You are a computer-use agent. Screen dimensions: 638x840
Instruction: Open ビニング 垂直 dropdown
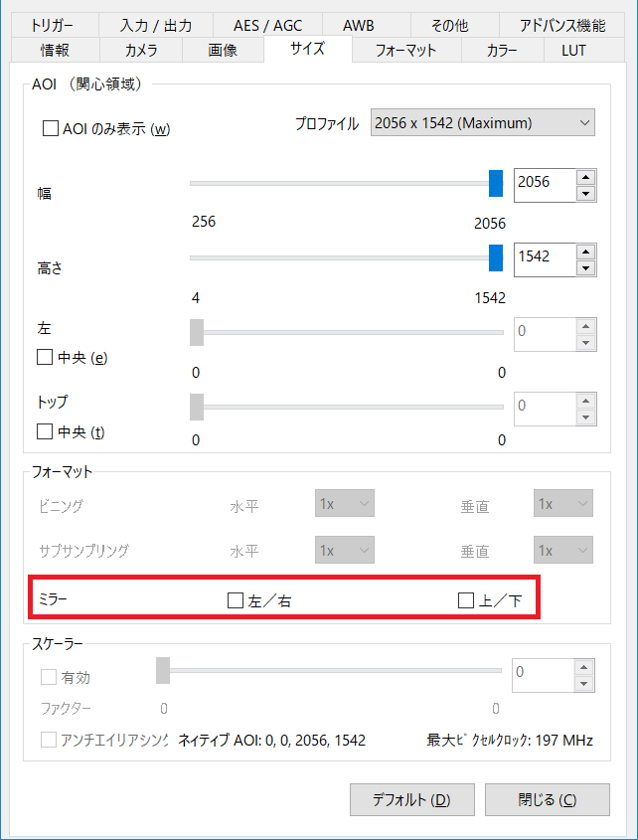tap(563, 504)
